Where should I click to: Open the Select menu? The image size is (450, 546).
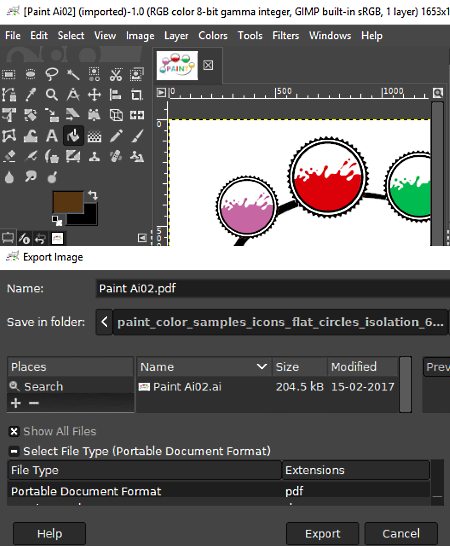(71, 36)
